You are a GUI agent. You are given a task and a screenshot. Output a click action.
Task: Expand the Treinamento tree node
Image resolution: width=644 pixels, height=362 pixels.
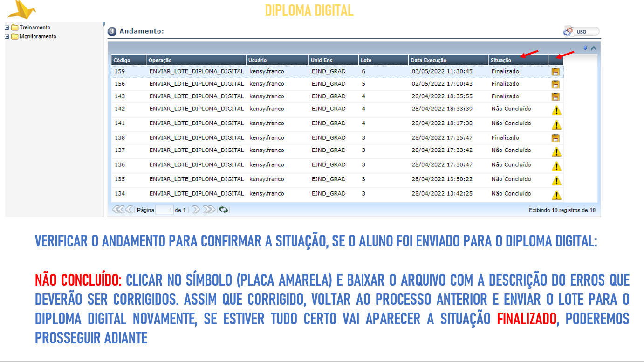pos(7,27)
